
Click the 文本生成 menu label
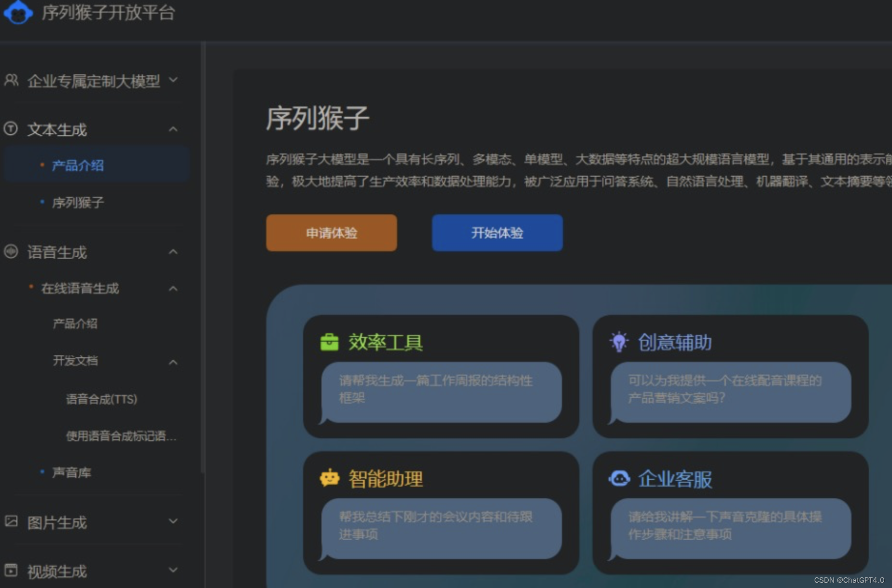click(57, 129)
